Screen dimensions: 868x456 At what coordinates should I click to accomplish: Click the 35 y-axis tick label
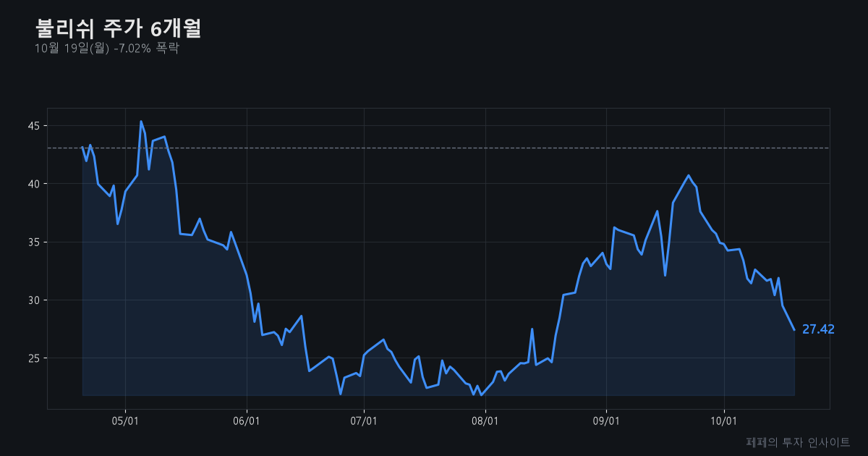pos(33,242)
